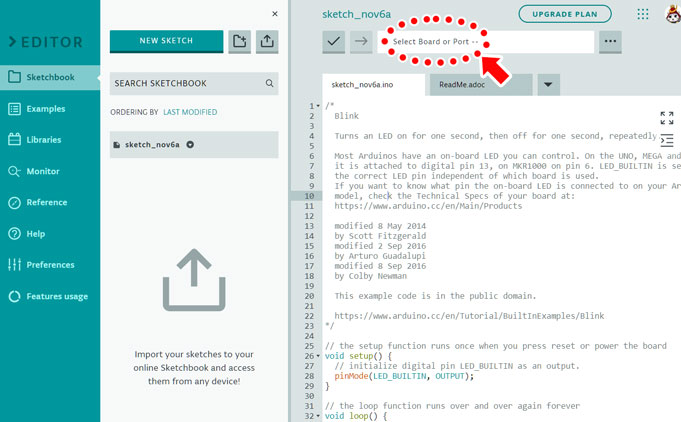Click the Preferences sliders icon
681x422 pixels.
14,264
